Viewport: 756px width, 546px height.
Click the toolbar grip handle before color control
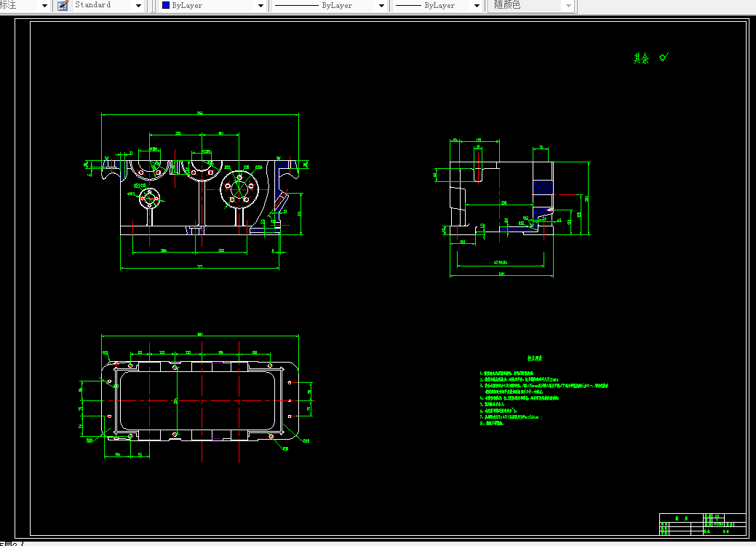[154, 6]
